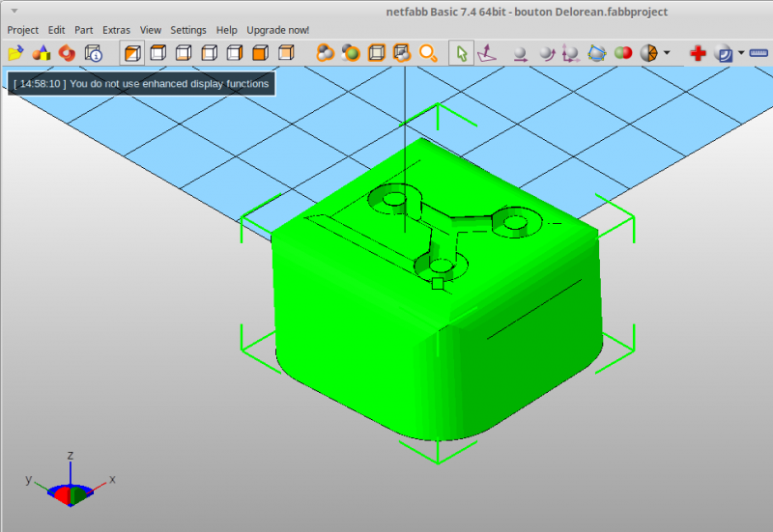Screen dimensions: 773x532
Task: Open the Settings menu
Action: [188, 30]
